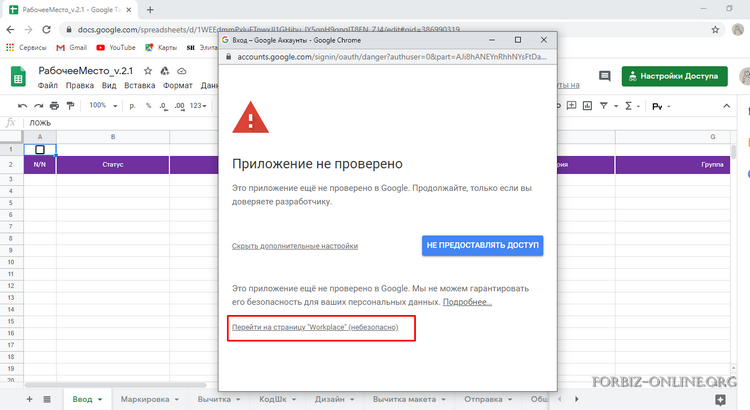
Task: Format as percent with % button
Action: [148, 106]
